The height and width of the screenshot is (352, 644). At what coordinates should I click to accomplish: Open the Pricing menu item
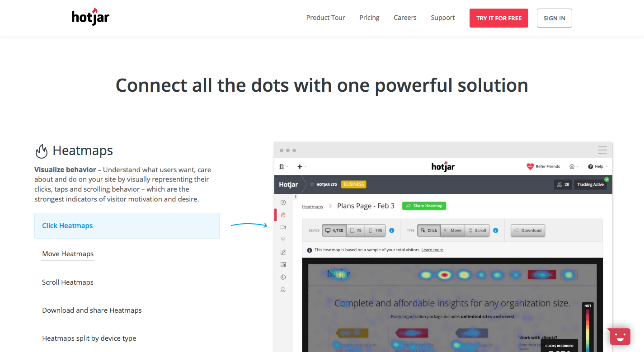pyautogui.click(x=369, y=17)
